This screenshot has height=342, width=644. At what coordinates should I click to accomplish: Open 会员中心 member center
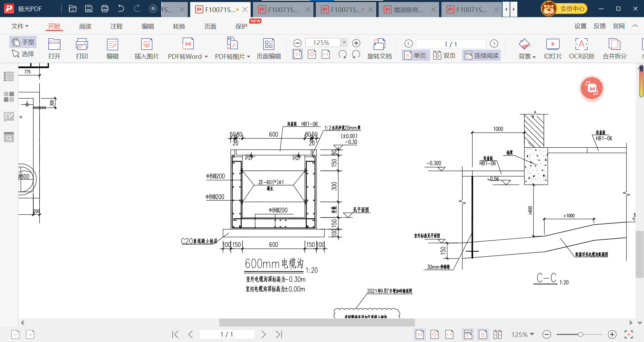(x=564, y=9)
